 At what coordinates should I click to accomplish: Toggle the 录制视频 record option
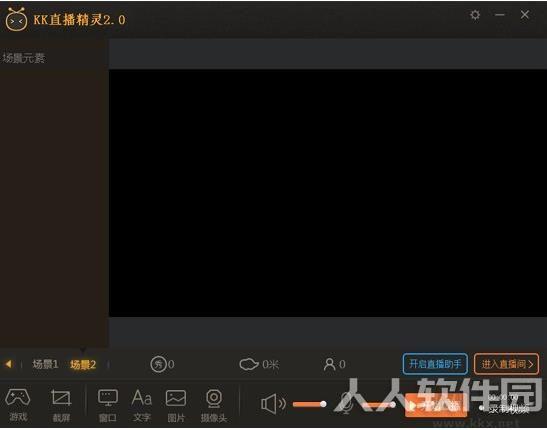505,409
